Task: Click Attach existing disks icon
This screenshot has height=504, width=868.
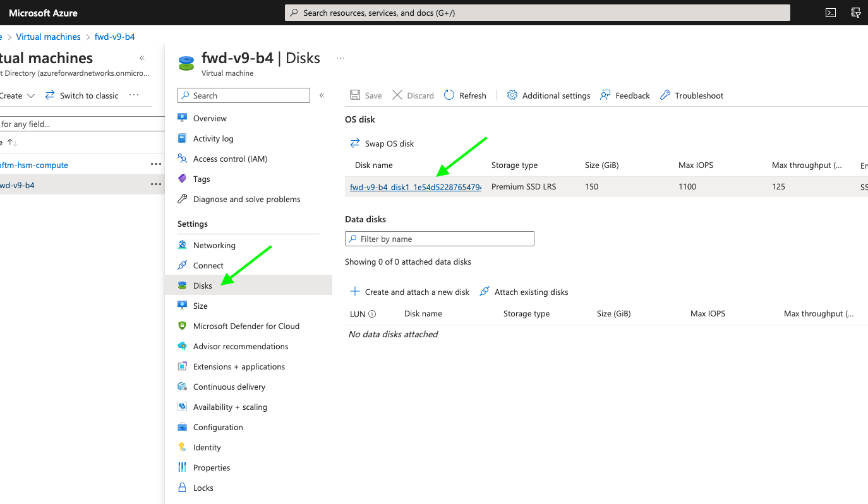Action: [485, 292]
